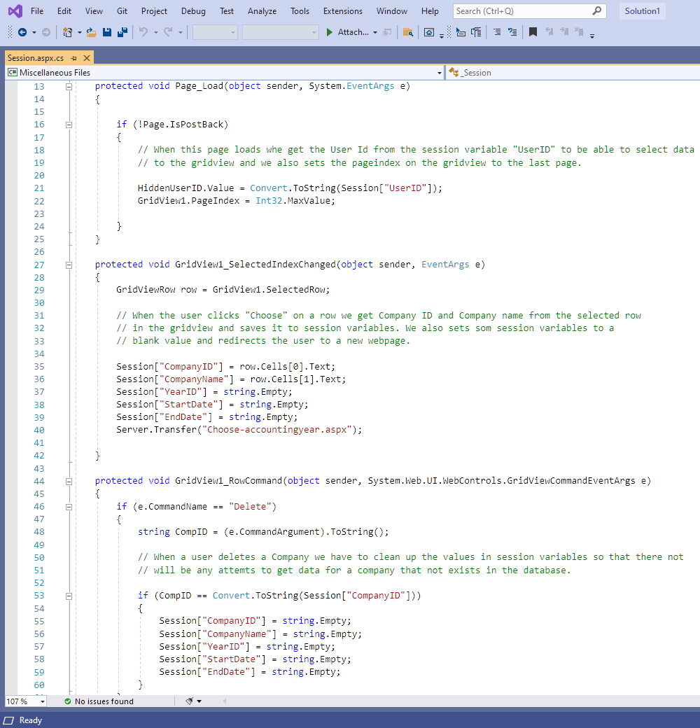Open the solution platforms combo box
Image resolution: width=700 pixels, height=728 pixels.
click(x=281, y=32)
